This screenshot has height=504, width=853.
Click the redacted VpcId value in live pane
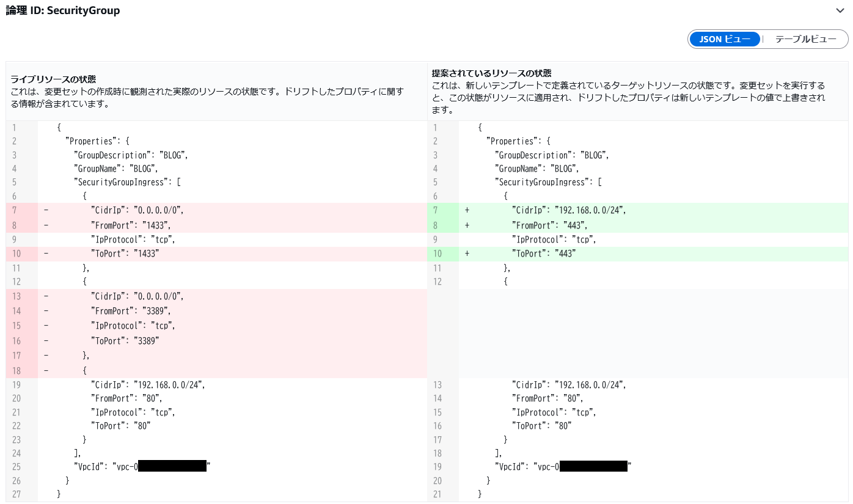[x=172, y=467]
